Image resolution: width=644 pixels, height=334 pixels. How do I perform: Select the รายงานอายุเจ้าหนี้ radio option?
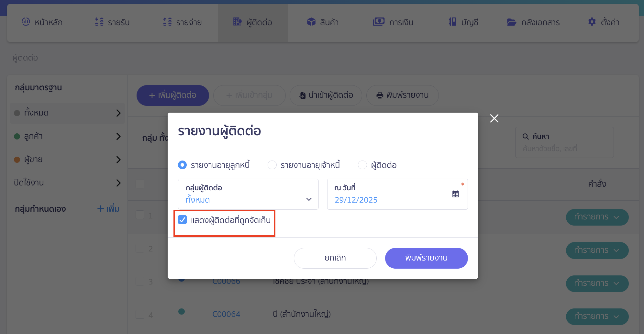tap(272, 165)
